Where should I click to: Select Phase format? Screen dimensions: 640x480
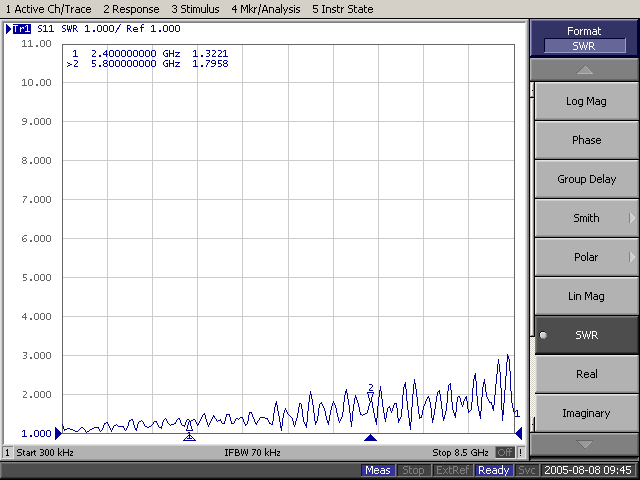[586, 140]
